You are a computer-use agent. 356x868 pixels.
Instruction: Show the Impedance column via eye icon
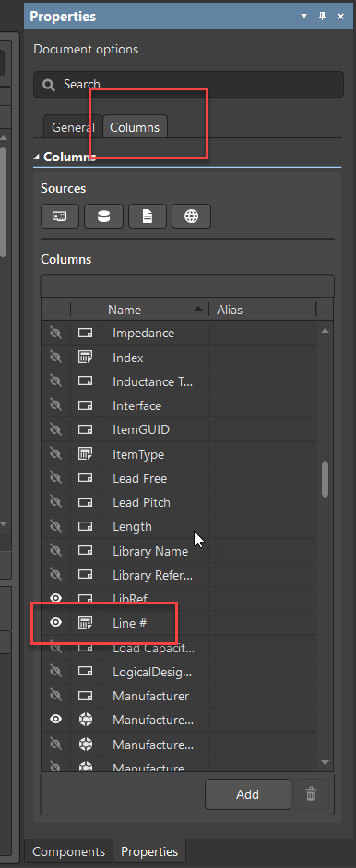click(x=55, y=333)
